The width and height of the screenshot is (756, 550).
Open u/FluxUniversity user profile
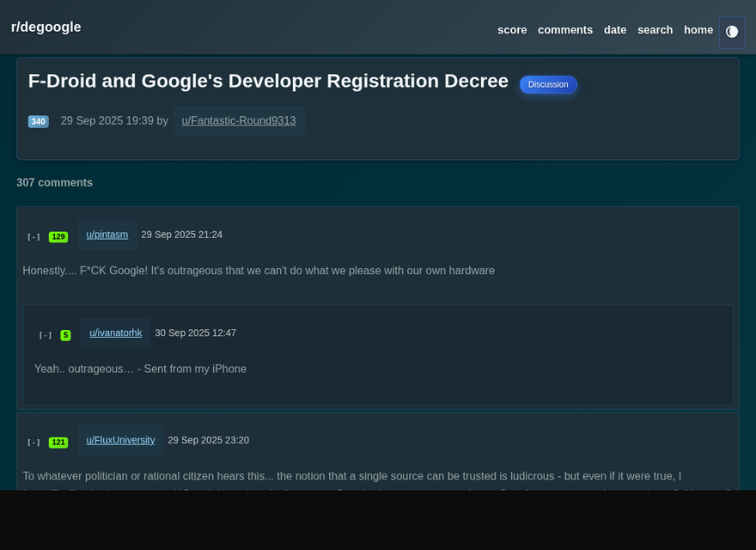pyautogui.click(x=120, y=440)
